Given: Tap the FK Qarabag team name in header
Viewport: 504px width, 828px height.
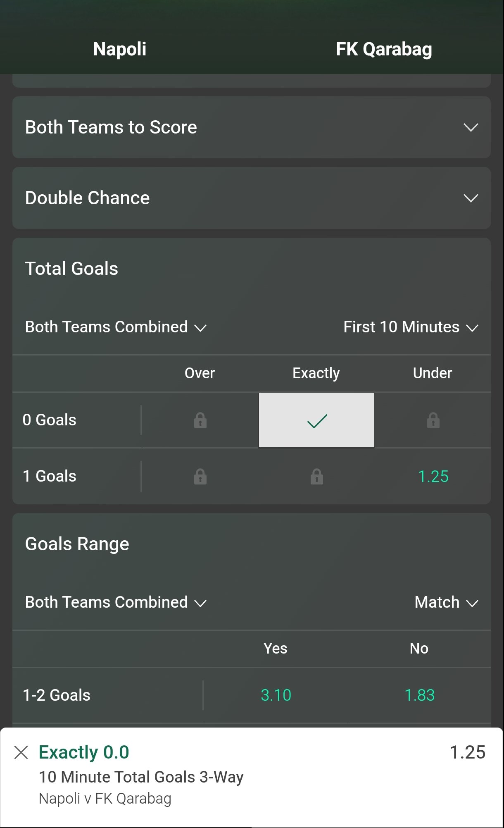Looking at the screenshot, I should pos(384,49).
